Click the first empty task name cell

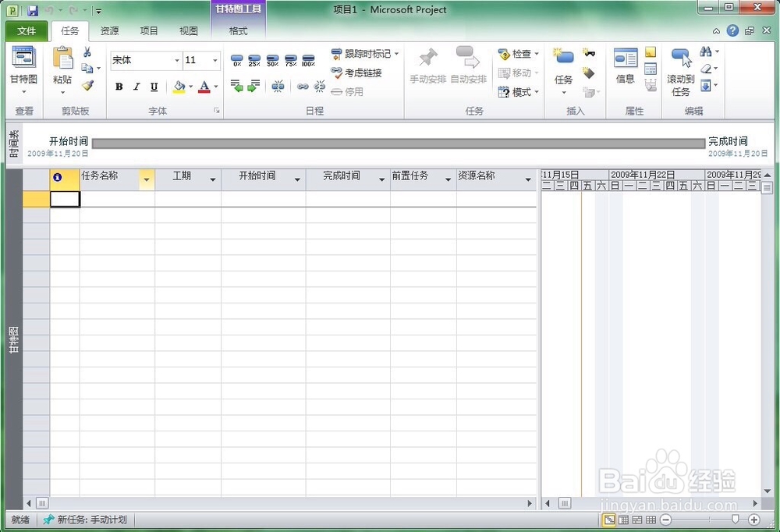(117, 199)
